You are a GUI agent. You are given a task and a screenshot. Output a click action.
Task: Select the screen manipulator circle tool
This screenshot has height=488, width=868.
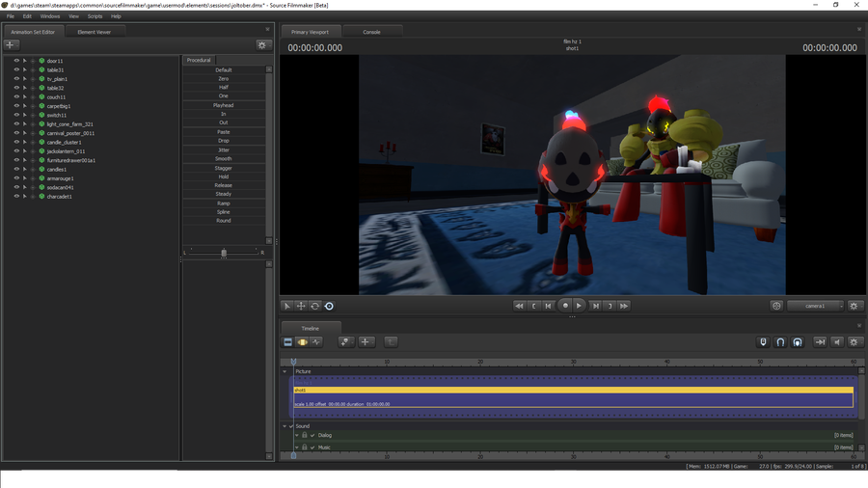pyautogui.click(x=330, y=306)
